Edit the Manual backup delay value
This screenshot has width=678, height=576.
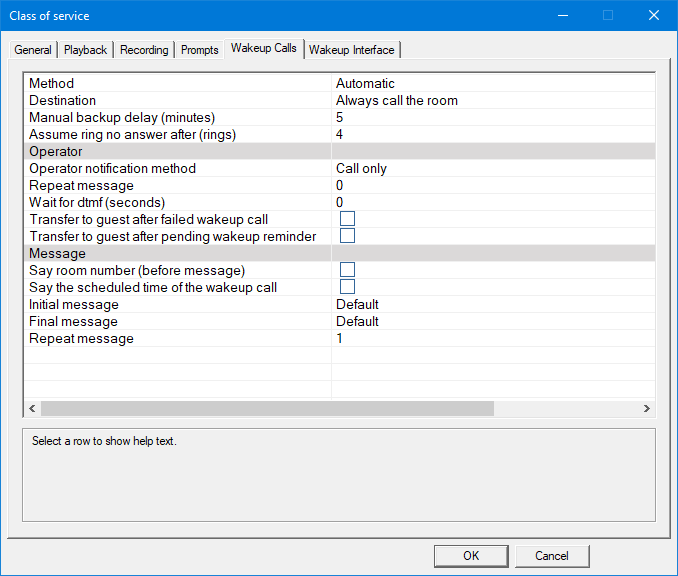[340, 118]
